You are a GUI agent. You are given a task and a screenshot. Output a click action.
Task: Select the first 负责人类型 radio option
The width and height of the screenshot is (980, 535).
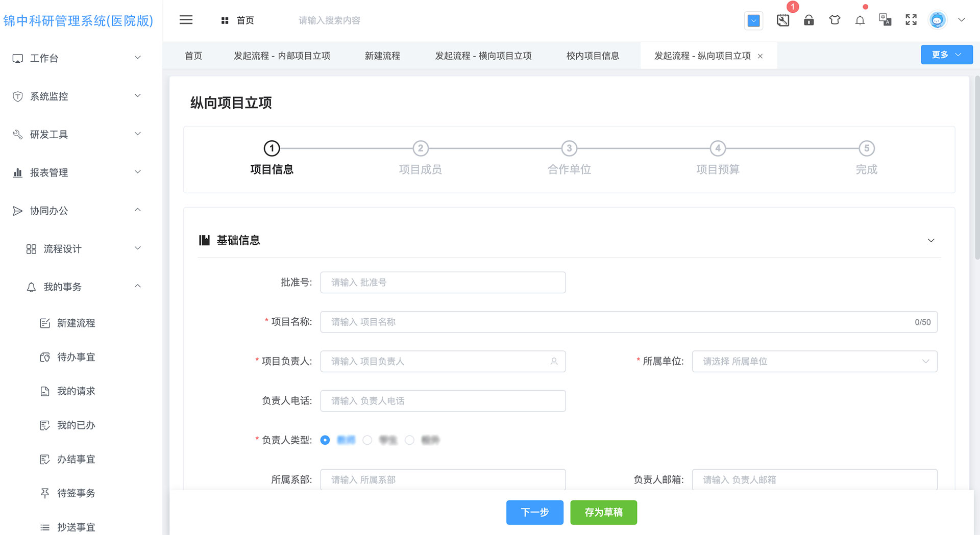click(x=325, y=440)
